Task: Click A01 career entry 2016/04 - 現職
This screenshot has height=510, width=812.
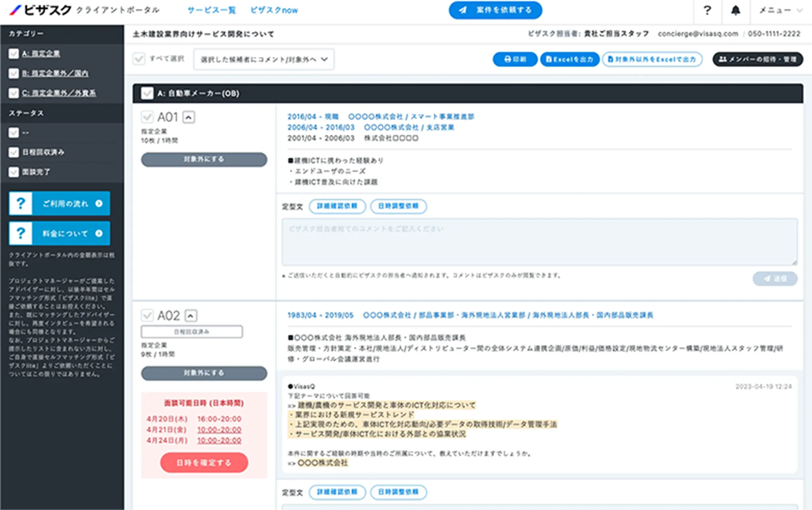Action: (x=381, y=117)
